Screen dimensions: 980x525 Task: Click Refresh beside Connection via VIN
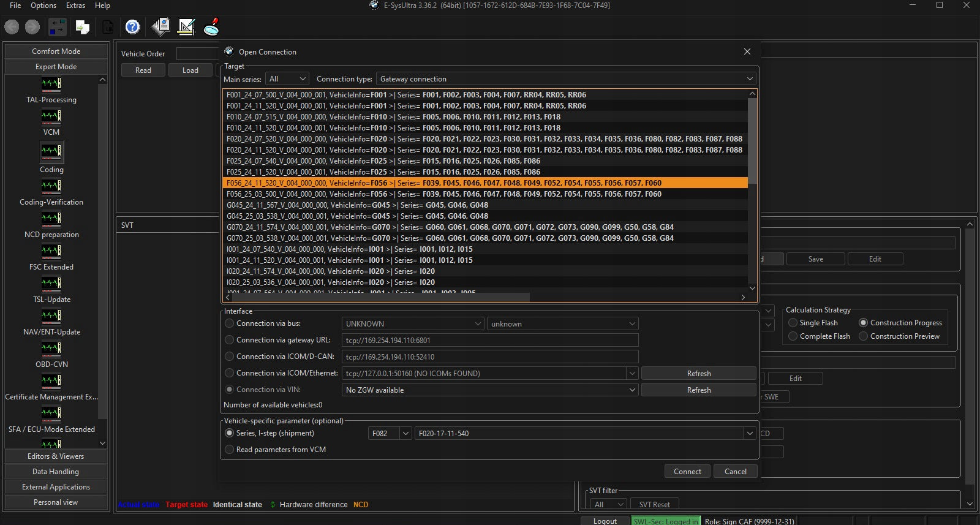click(699, 390)
